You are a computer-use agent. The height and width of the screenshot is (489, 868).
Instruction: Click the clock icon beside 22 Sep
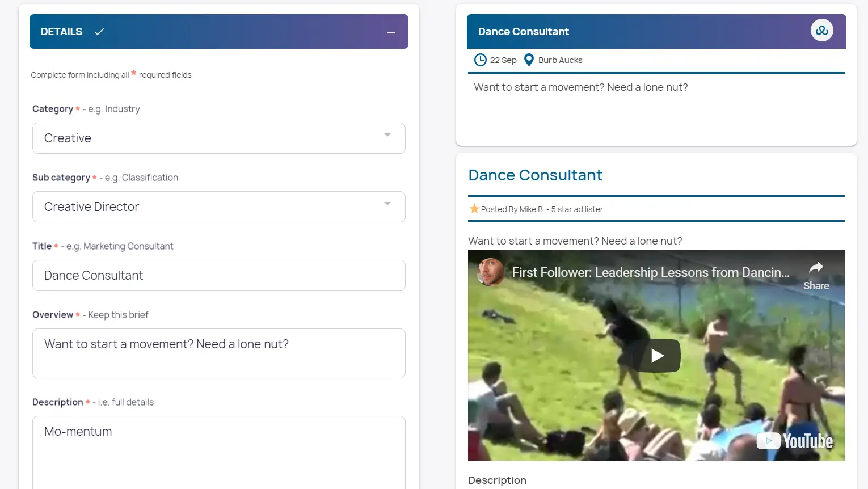pyautogui.click(x=480, y=60)
